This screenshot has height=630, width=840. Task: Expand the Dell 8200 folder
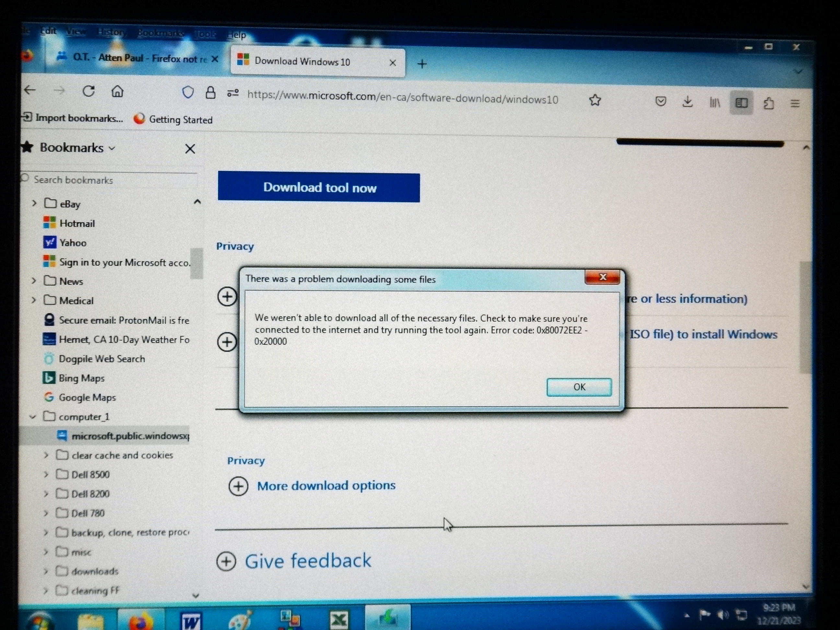click(x=46, y=494)
